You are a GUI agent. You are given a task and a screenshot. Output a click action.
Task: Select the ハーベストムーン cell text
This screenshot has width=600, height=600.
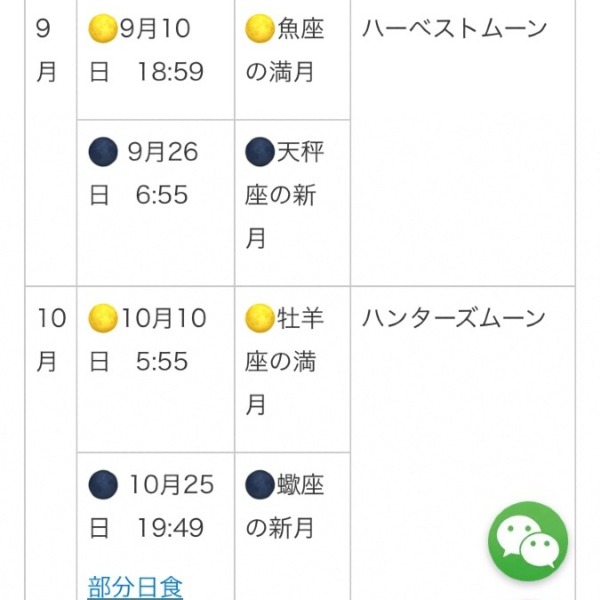coord(455,29)
